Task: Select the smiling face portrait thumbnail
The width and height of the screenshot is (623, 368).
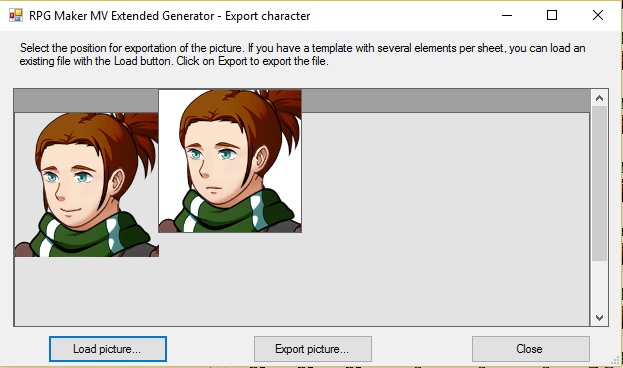Action: pyautogui.click(x=87, y=185)
